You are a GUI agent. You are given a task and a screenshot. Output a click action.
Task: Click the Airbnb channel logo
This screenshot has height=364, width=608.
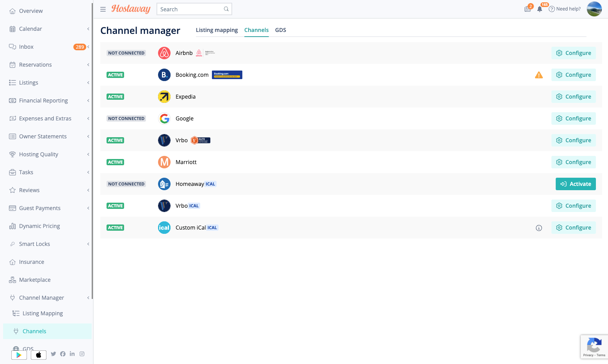click(164, 53)
